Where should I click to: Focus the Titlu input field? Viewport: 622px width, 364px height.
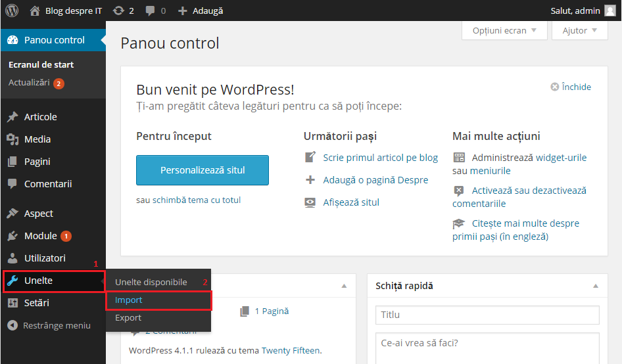tap(487, 315)
